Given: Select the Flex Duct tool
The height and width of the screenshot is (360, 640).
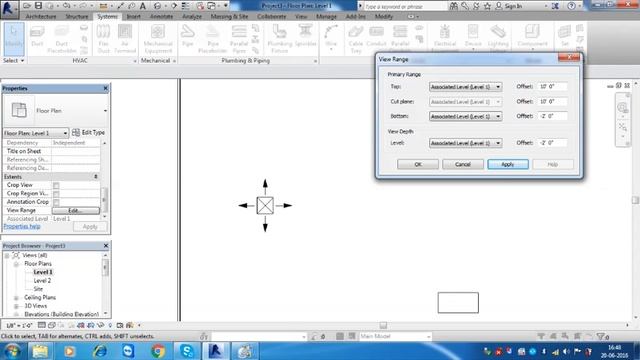Looking at the screenshot, I should [103, 39].
